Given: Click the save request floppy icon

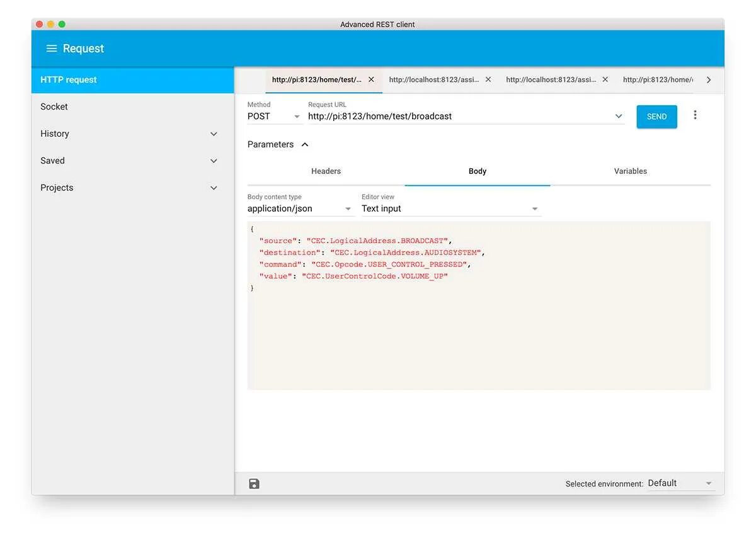Looking at the screenshot, I should 254,484.
